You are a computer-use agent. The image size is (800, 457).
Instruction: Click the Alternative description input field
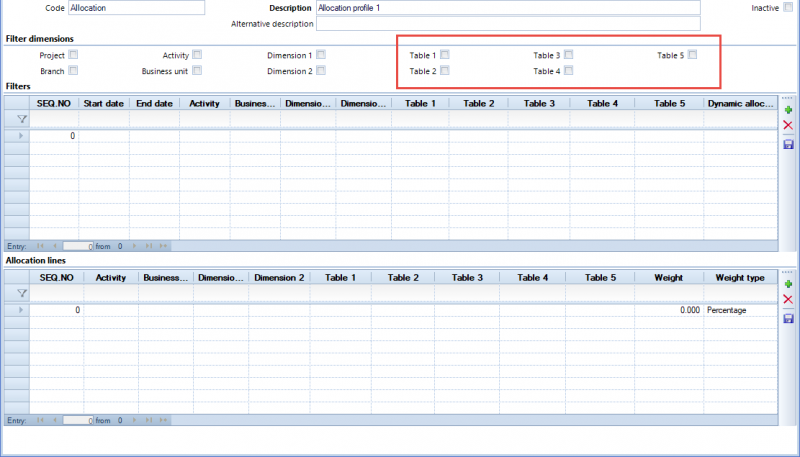(508, 23)
